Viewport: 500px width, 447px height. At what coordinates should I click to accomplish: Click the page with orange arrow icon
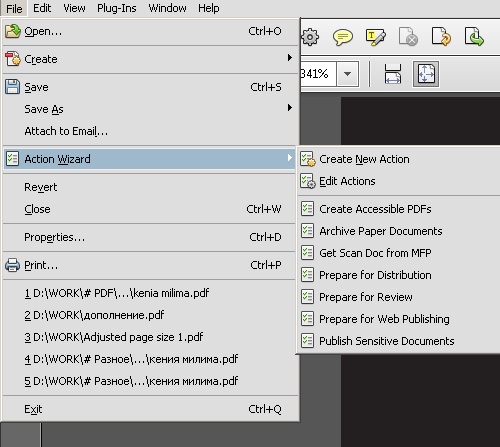(441, 36)
